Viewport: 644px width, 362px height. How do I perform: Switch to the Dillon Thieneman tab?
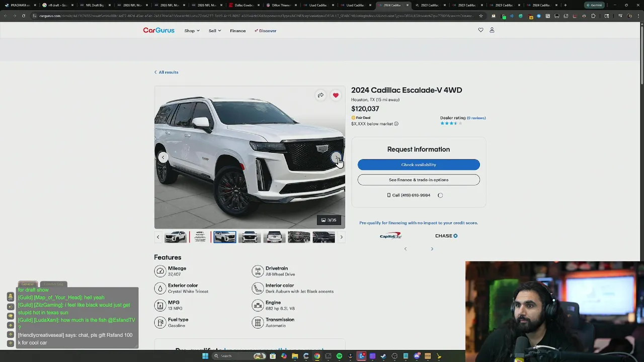[x=281, y=5]
